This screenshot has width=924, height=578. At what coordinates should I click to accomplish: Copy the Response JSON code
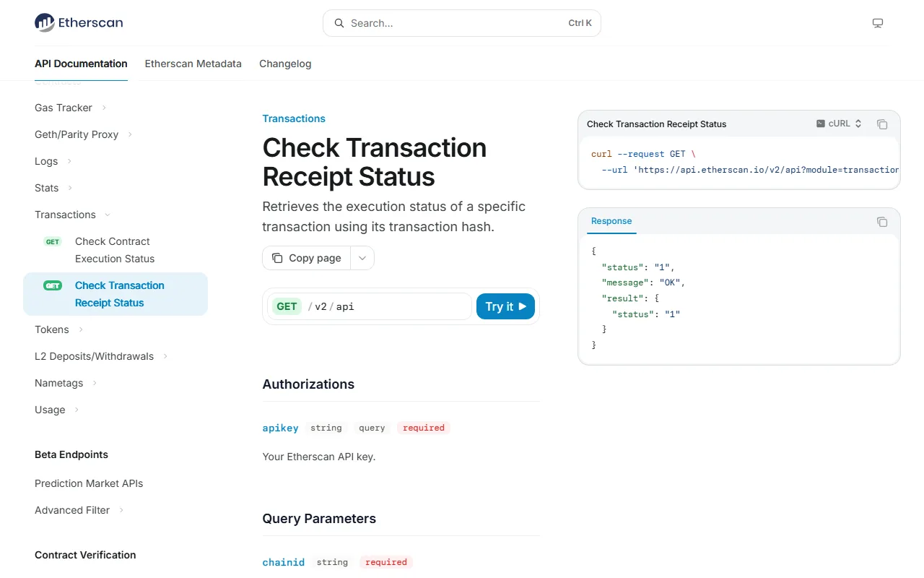click(882, 222)
